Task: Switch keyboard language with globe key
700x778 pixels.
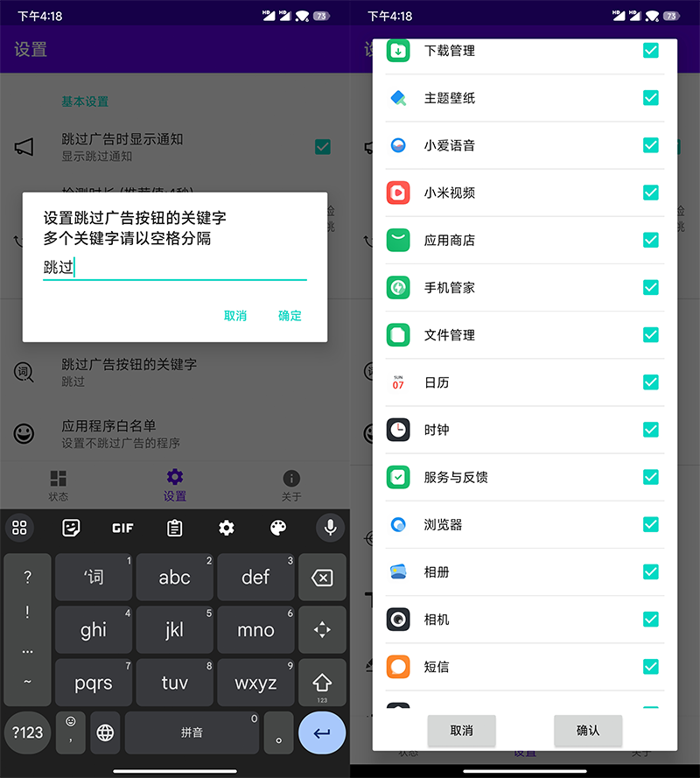Action: click(105, 732)
